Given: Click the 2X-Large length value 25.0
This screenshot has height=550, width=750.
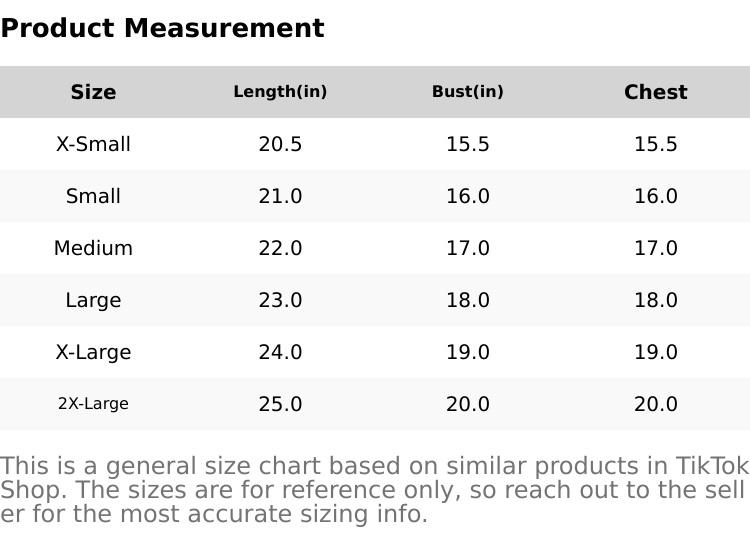Looking at the screenshot, I should pyautogui.click(x=280, y=404).
